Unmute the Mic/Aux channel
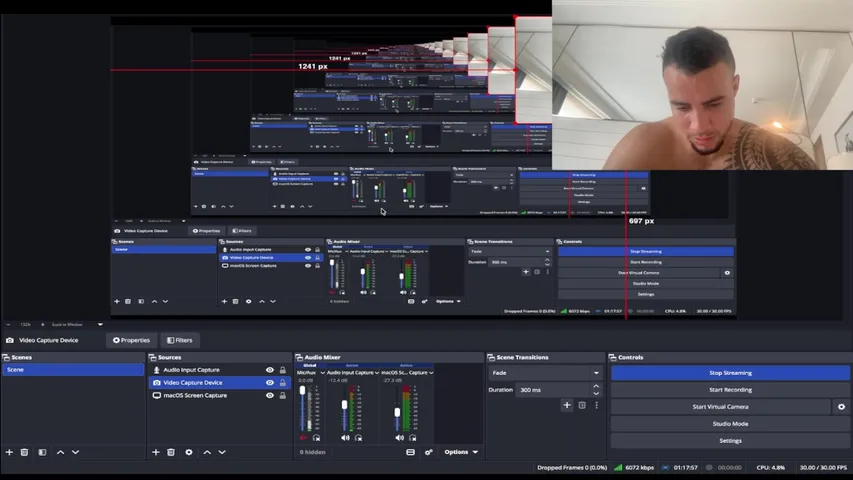Screen dimensions: 853x480 tap(304, 438)
